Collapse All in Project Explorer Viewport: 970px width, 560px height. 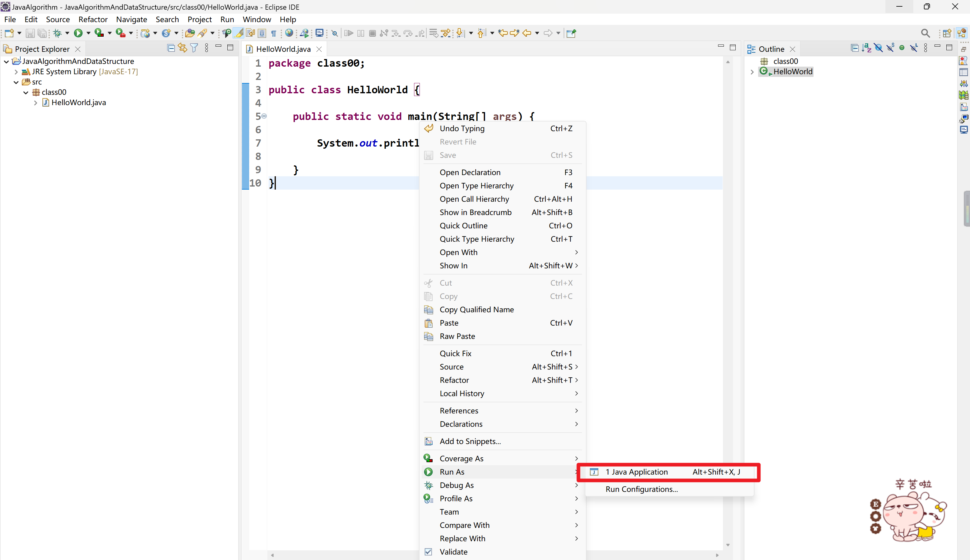tap(171, 48)
